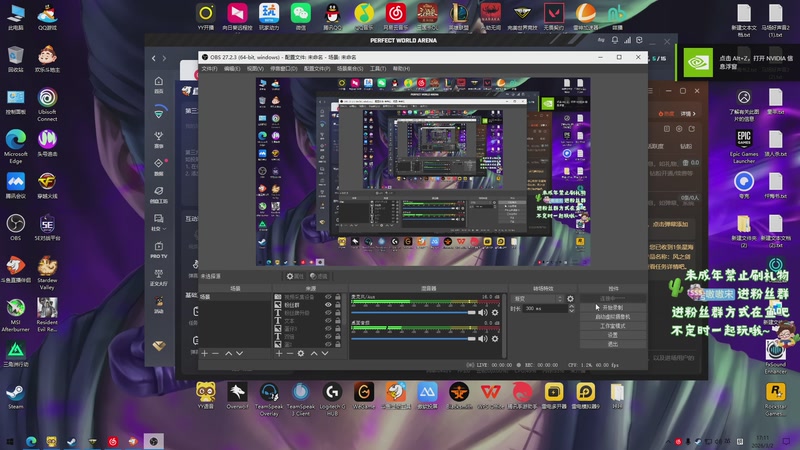Move source down with down arrow
The width and height of the screenshot is (800, 450).
[x=324, y=353]
